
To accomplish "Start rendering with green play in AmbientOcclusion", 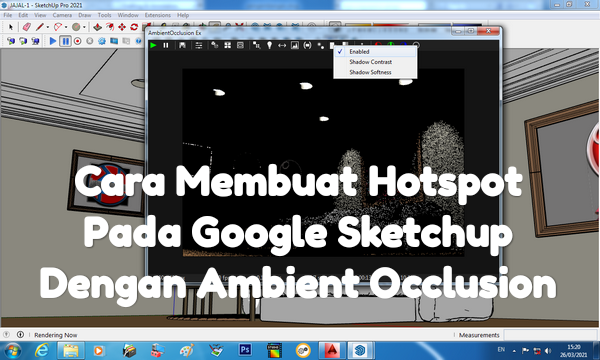I will [x=153, y=45].
